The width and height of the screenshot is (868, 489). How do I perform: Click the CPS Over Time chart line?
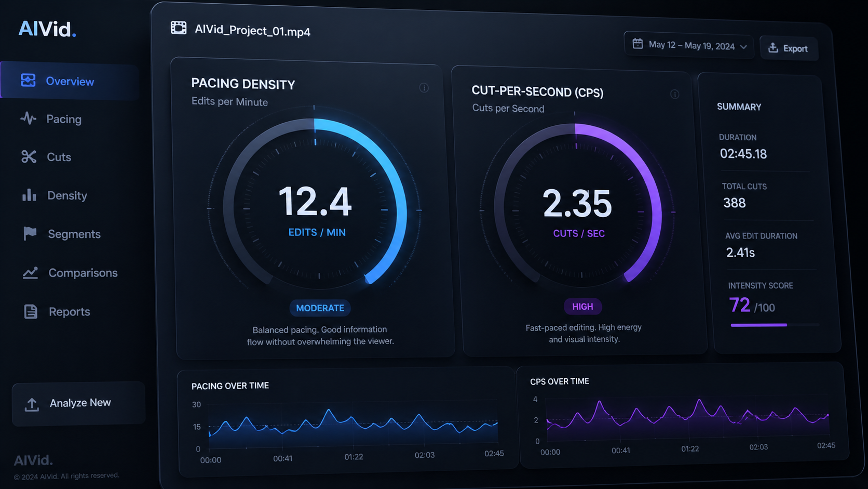[x=688, y=415]
